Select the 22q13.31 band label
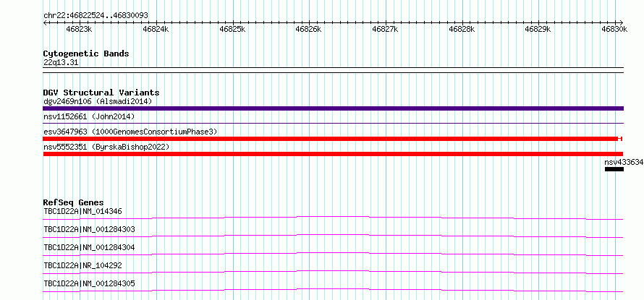644x300 pixels. click(61, 62)
